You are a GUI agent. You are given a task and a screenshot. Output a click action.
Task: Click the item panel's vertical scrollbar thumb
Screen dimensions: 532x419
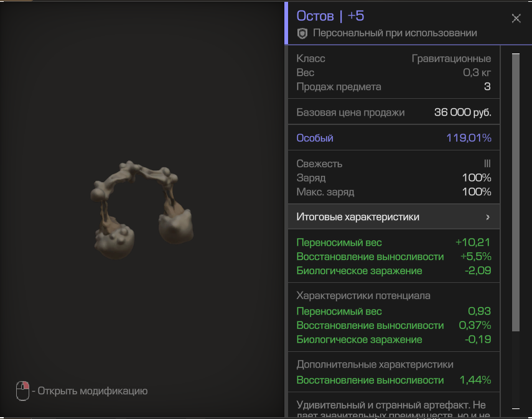pyautogui.click(x=516, y=192)
